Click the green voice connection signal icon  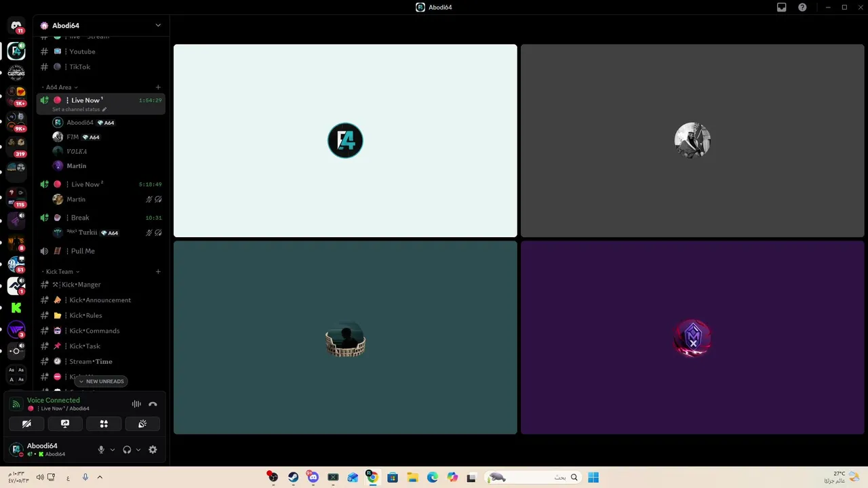16,404
